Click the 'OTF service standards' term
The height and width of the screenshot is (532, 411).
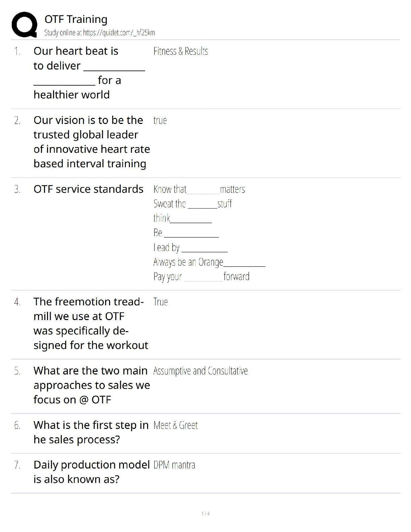point(88,189)
